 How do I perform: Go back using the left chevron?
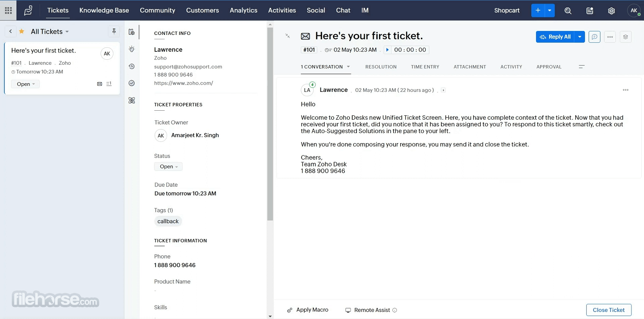point(11,31)
